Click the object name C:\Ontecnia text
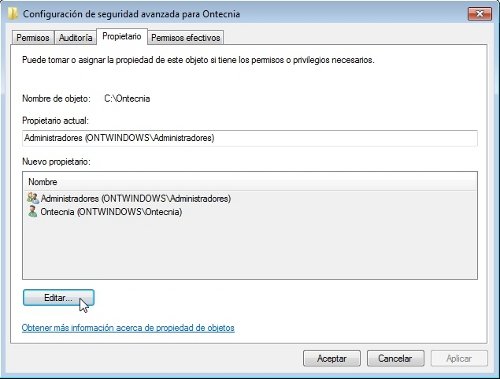Viewport: 500px width, 379px height. click(x=127, y=99)
